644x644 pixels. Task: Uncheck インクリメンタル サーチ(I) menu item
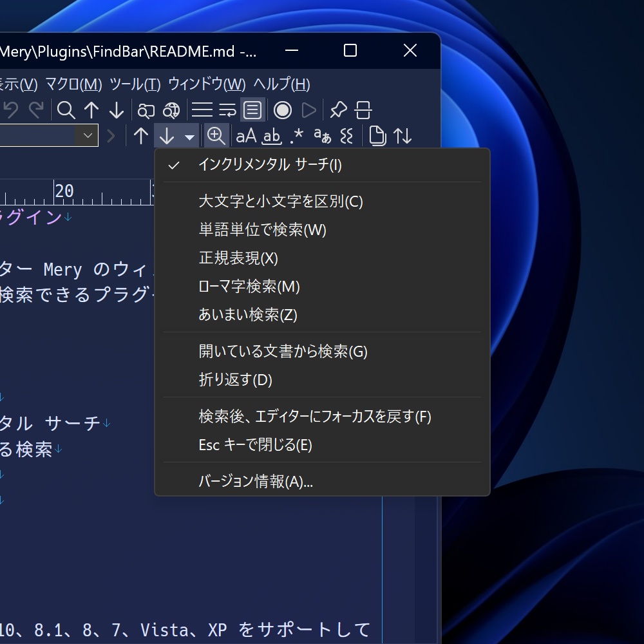click(322, 165)
